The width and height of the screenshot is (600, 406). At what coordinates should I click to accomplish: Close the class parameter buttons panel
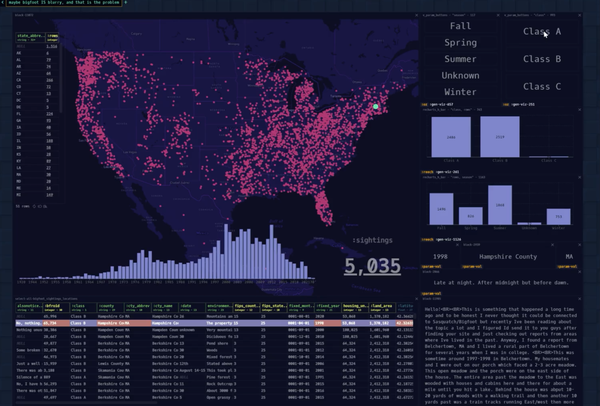coord(579,15)
